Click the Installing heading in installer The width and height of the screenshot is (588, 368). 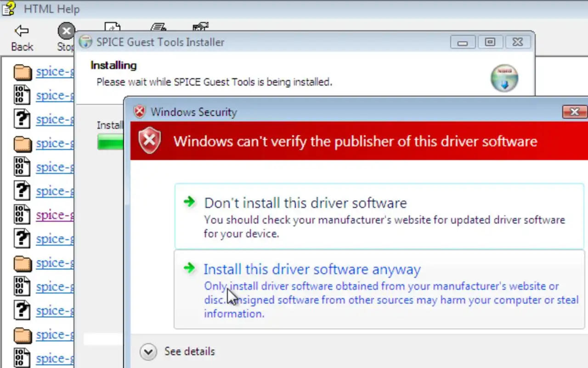(x=113, y=65)
